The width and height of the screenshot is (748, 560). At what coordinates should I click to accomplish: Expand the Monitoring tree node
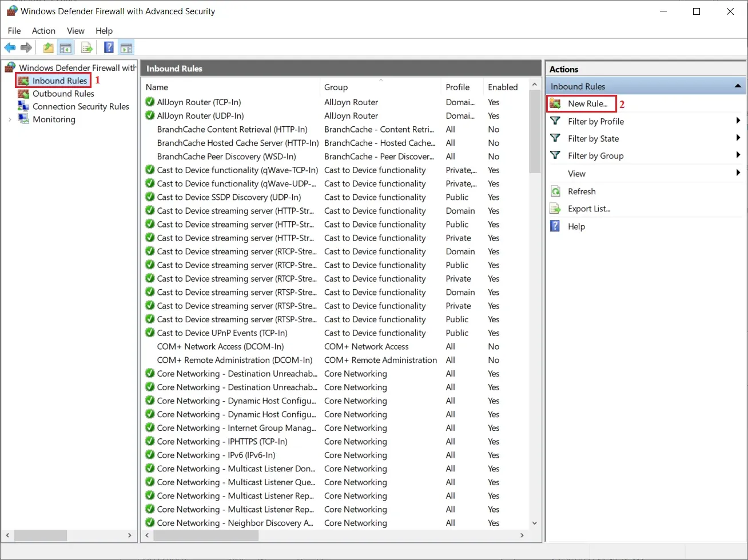coord(10,119)
